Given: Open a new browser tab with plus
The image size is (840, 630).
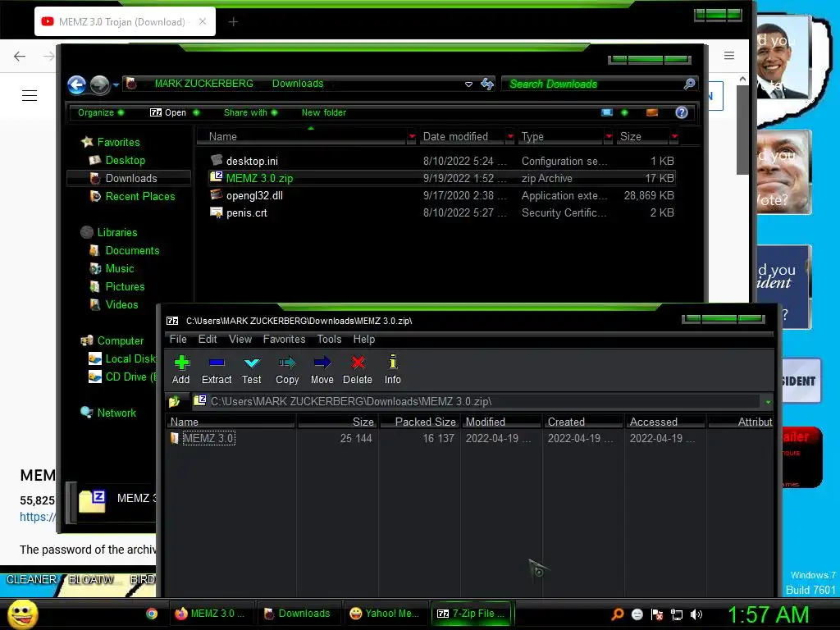Looking at the screenshot, I should 233,22.
